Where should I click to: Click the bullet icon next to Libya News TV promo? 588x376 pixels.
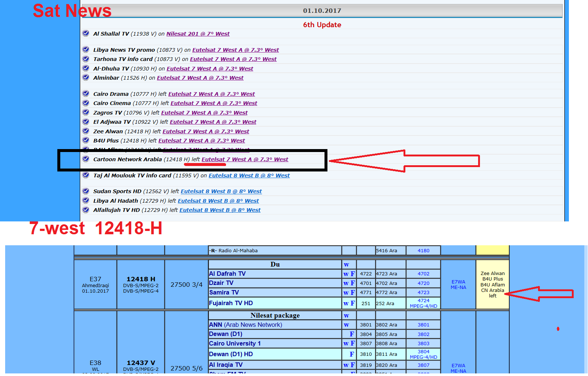[86, 49]
